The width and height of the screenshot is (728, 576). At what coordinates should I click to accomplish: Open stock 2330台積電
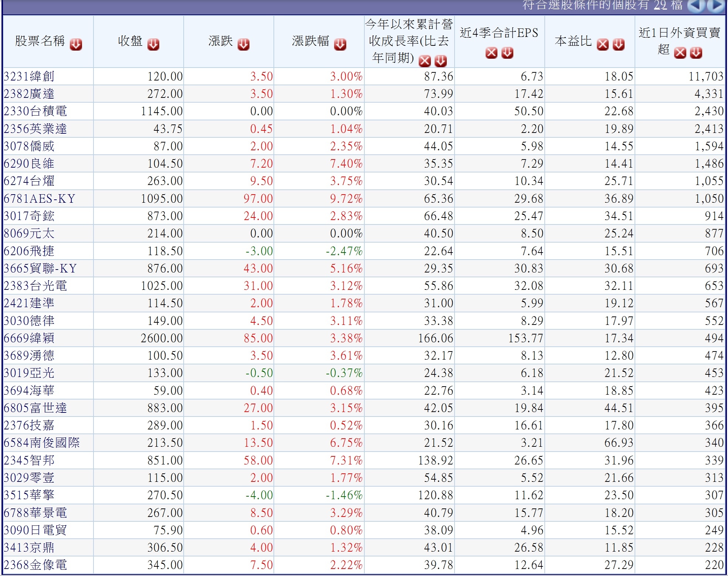[35, 111]
